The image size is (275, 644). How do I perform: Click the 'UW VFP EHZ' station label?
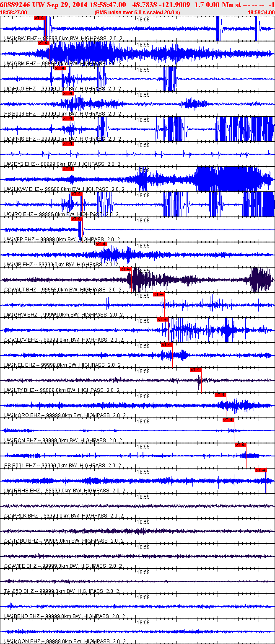point(20,239)
